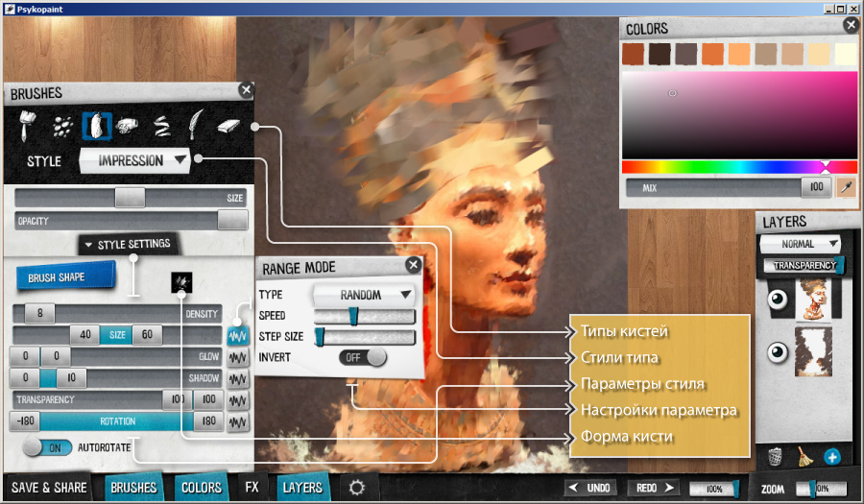Click the Redo button
Viewport: 864px width, 504px height.
click(654, 488)
